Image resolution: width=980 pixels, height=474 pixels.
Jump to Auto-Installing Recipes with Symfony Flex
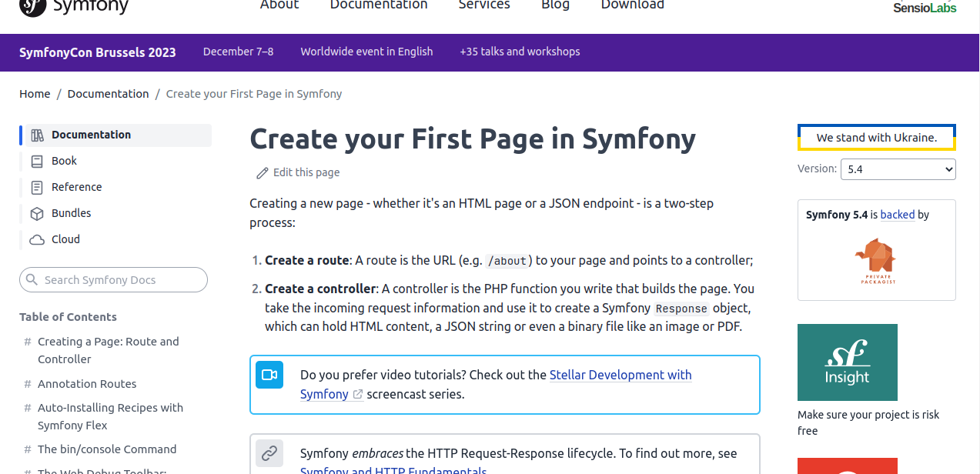click(111, 416)
